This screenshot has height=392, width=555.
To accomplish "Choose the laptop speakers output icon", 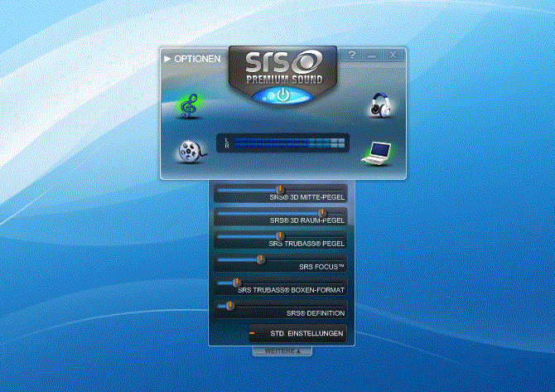I will (x=377, y=153).
